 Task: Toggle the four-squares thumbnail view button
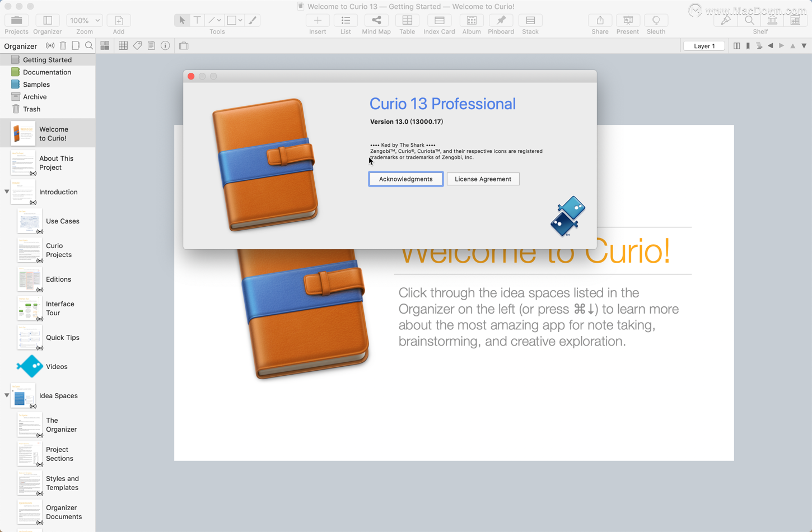coord(105,46)
